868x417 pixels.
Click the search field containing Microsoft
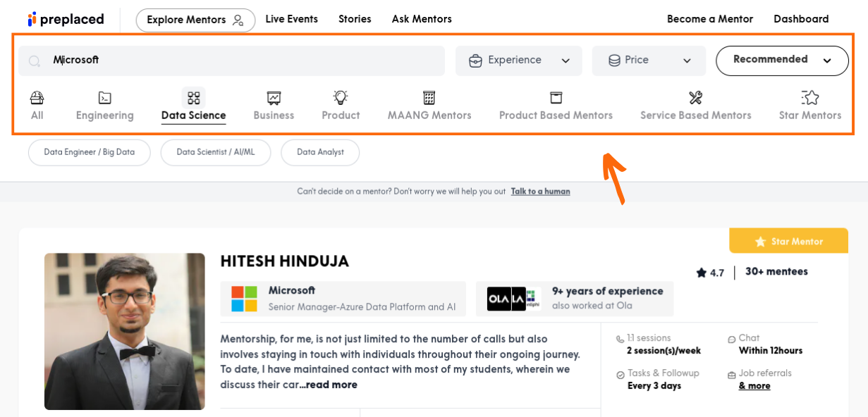232,61
